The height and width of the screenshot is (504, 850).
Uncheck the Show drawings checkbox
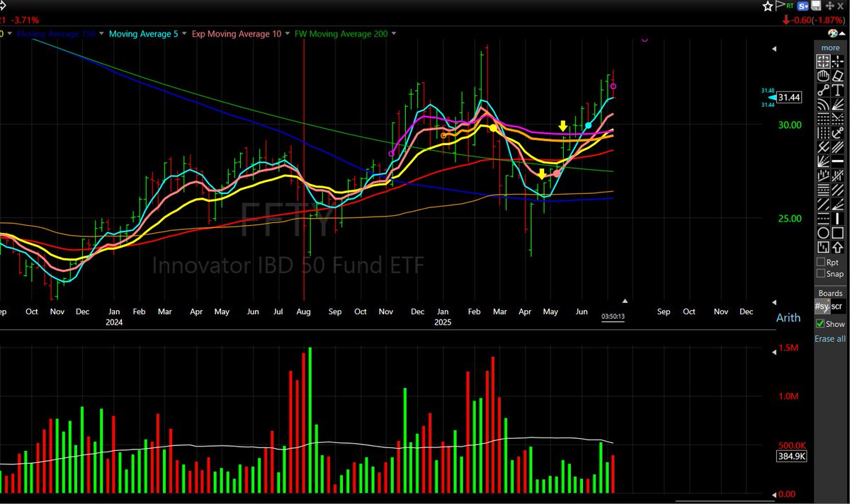coord(821,323)
